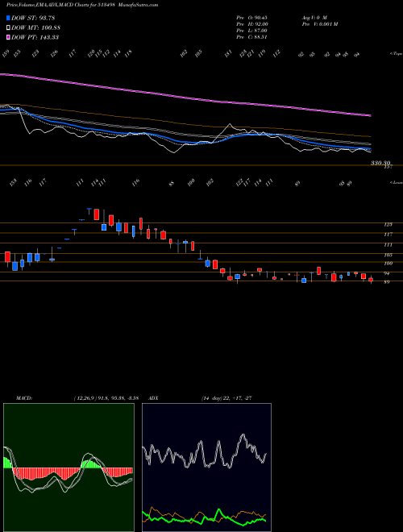403x532 pixels.
Task: Click the '<Tops' row marker
Action: click(396, 54)
